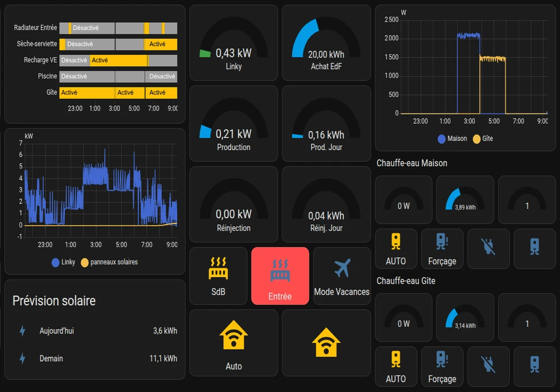Click the Recharge VE history timeline bar
The image size is (560, 392).
tap(118, 60)
